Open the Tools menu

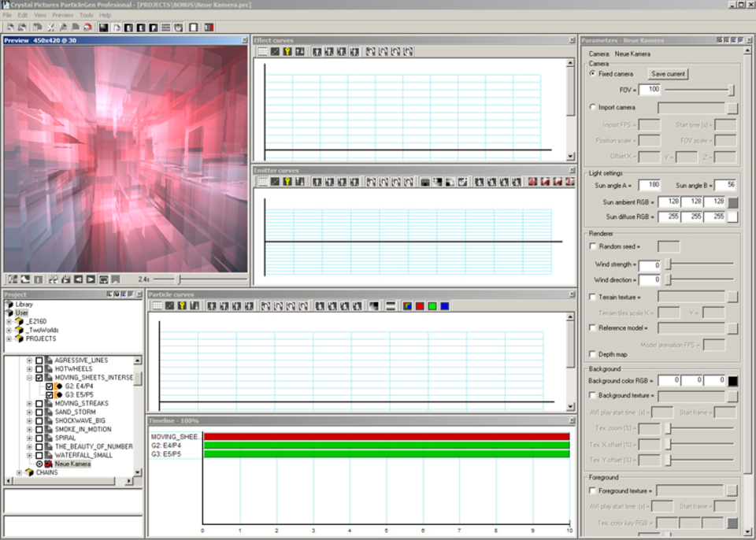[x=86, y=15]
